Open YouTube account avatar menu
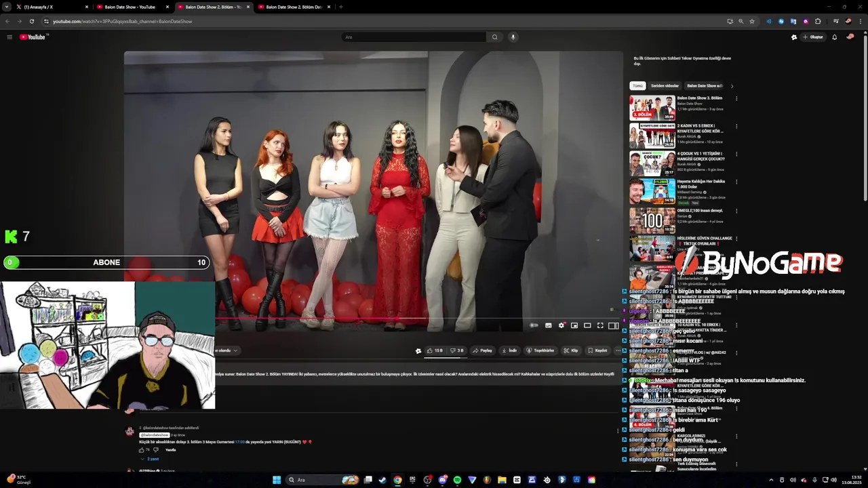This screenshot has width=868, height=488. 850,37
